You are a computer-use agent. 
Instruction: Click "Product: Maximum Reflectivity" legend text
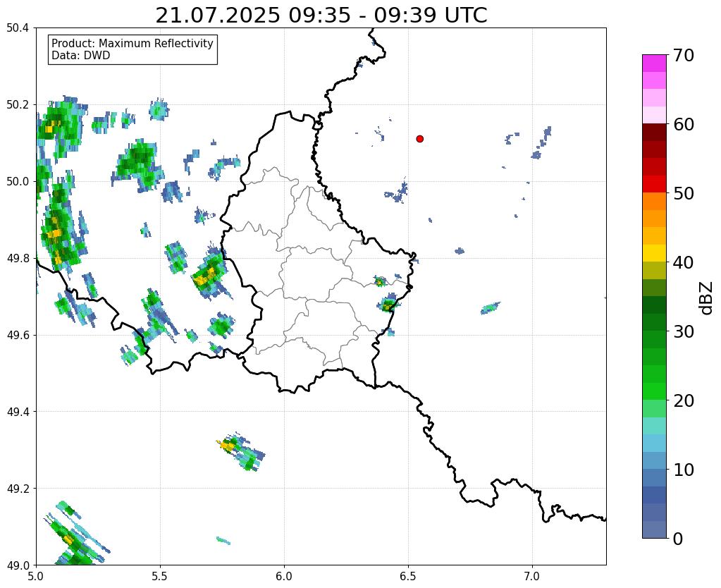pos(133,43)
